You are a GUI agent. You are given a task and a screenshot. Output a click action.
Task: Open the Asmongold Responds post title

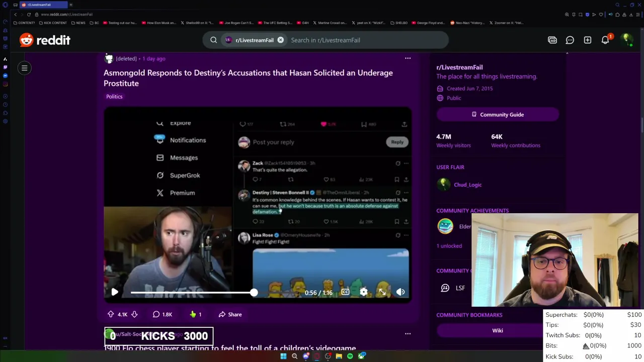[x=248, y=78]
